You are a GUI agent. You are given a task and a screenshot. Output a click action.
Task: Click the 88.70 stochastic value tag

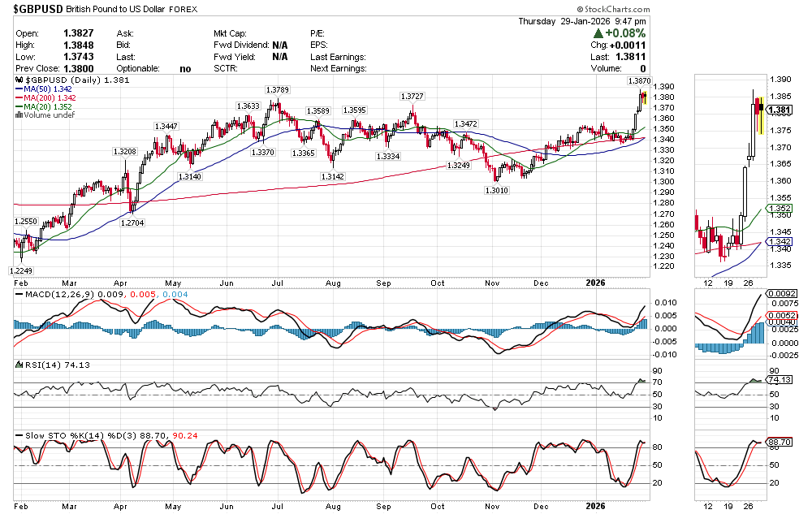[x=780, y=442]
